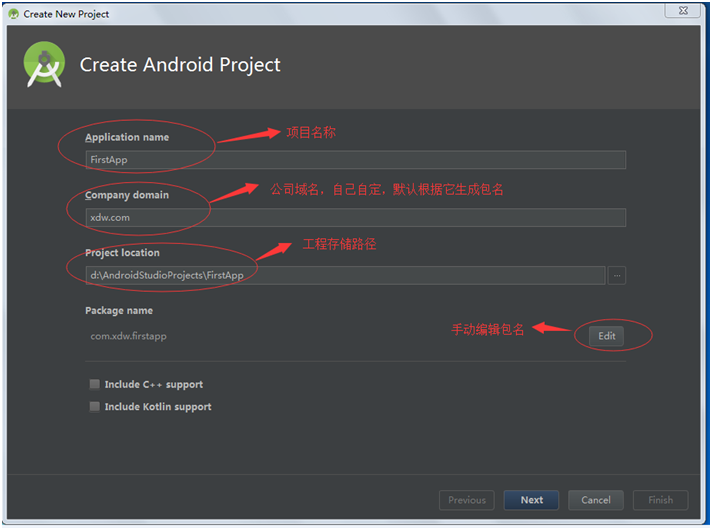
Task: Enable Include Kotlin support checkbox
Action: click(x=94, y=406)
